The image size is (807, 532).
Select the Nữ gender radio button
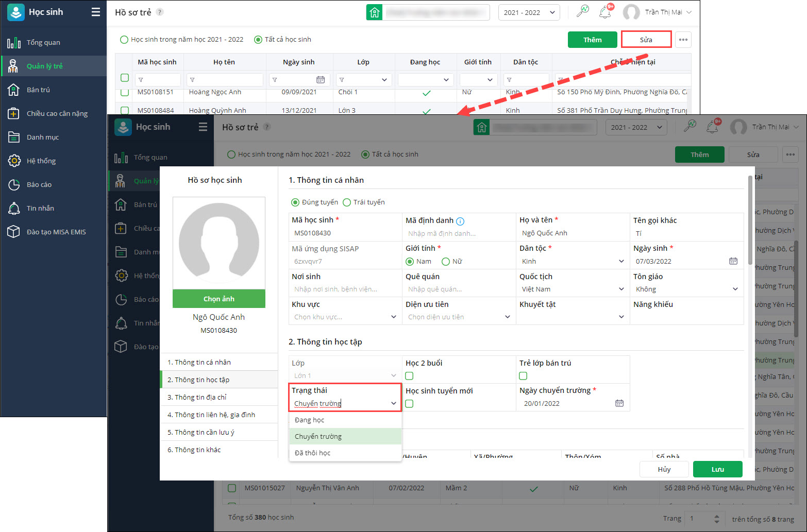(x=446, y=262)
